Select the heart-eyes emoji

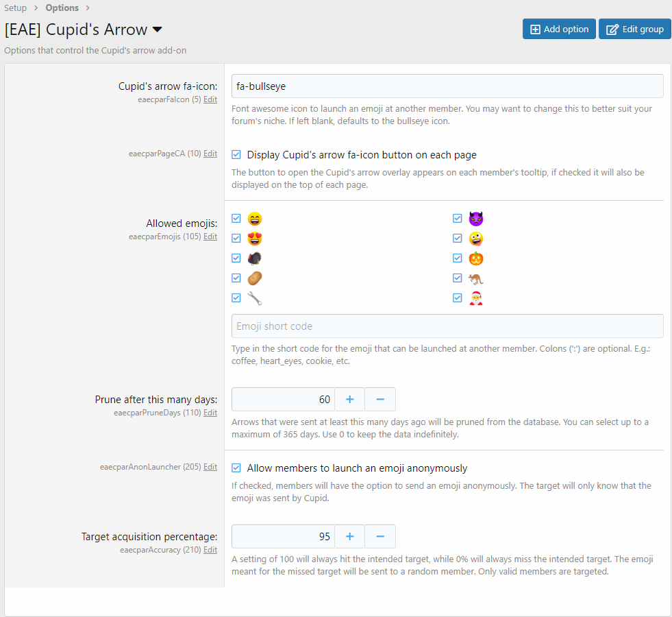point(255,239)
